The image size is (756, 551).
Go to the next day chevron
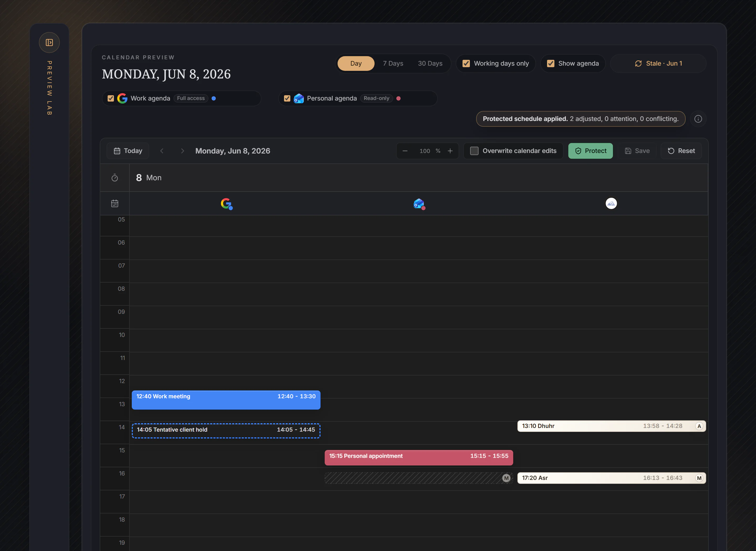182,151
